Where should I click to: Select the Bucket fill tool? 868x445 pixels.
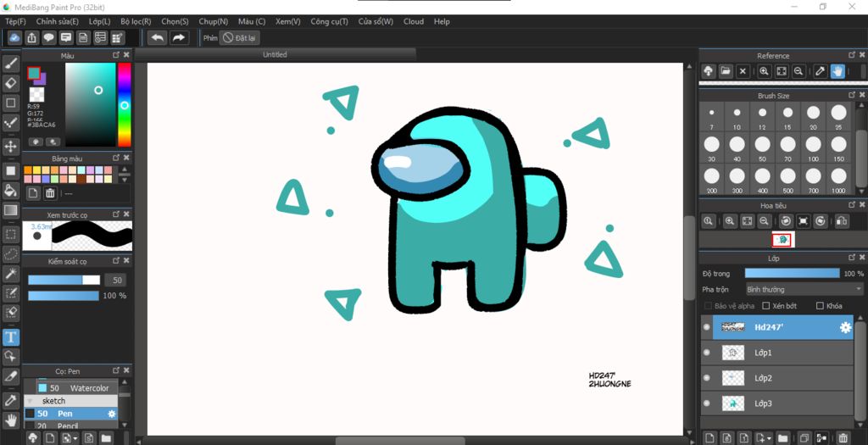[10, 191]
